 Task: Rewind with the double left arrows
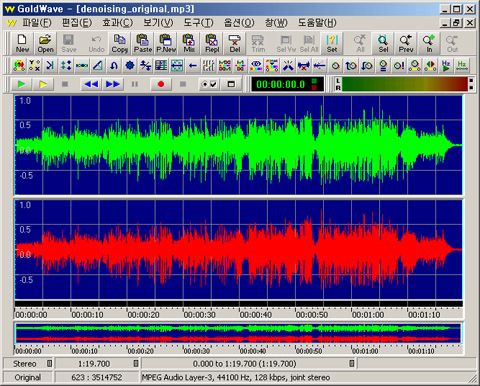coord(91,84)
